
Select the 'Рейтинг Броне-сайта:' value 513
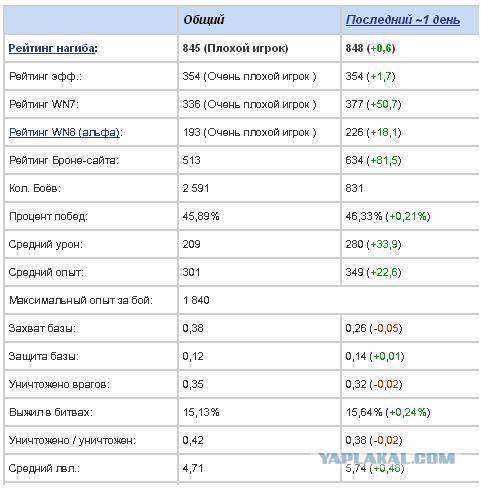coord(191,160)
